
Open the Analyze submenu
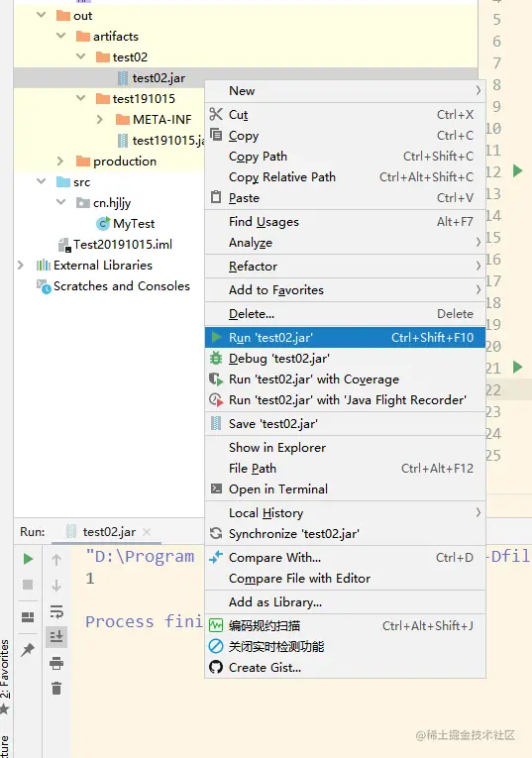coord(345,242)
